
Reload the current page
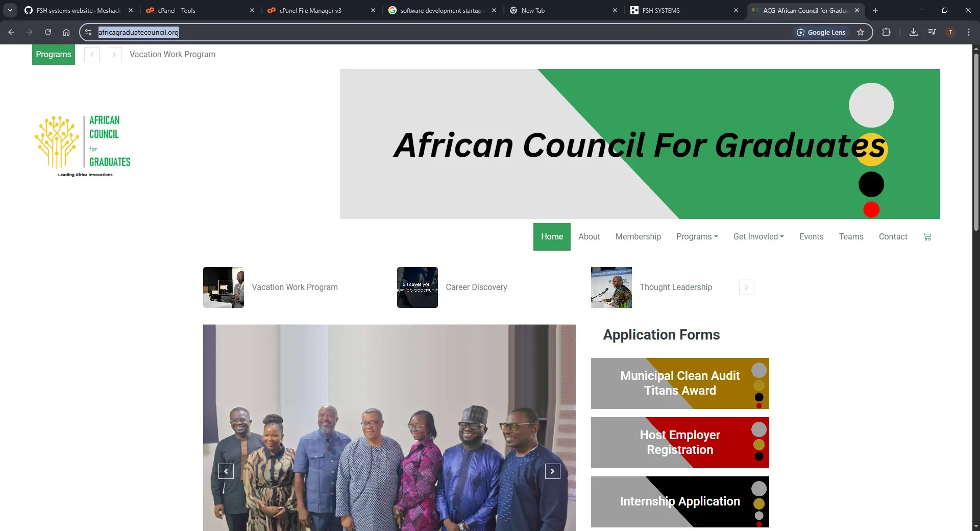(x=48, y=32)
